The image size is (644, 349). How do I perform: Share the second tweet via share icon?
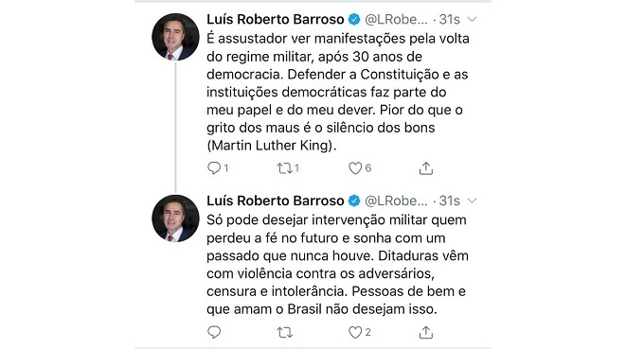426,332
